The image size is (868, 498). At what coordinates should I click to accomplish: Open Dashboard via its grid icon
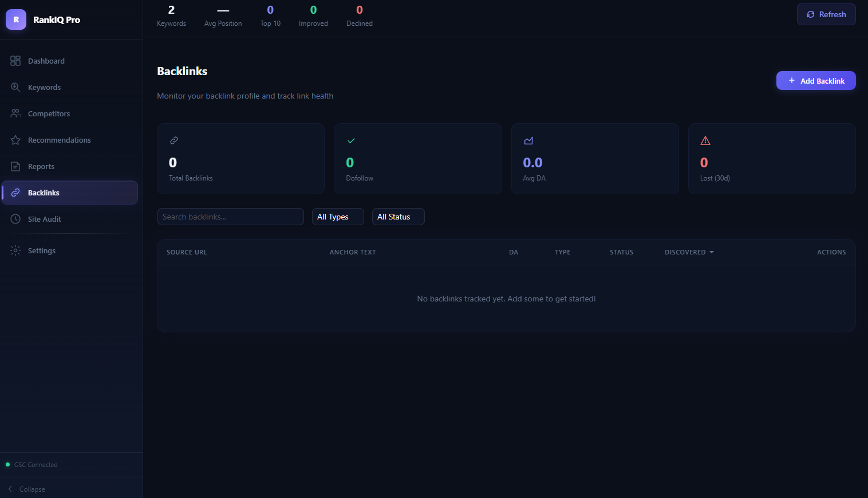pyautogui.click(x=15, y=61)
